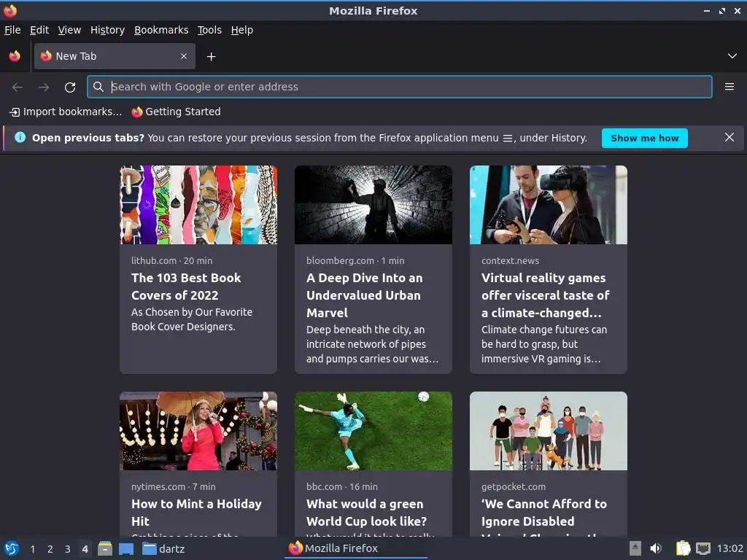Open the Getting Started bookmark
This screenshot has height=560, width=747.
177,112
